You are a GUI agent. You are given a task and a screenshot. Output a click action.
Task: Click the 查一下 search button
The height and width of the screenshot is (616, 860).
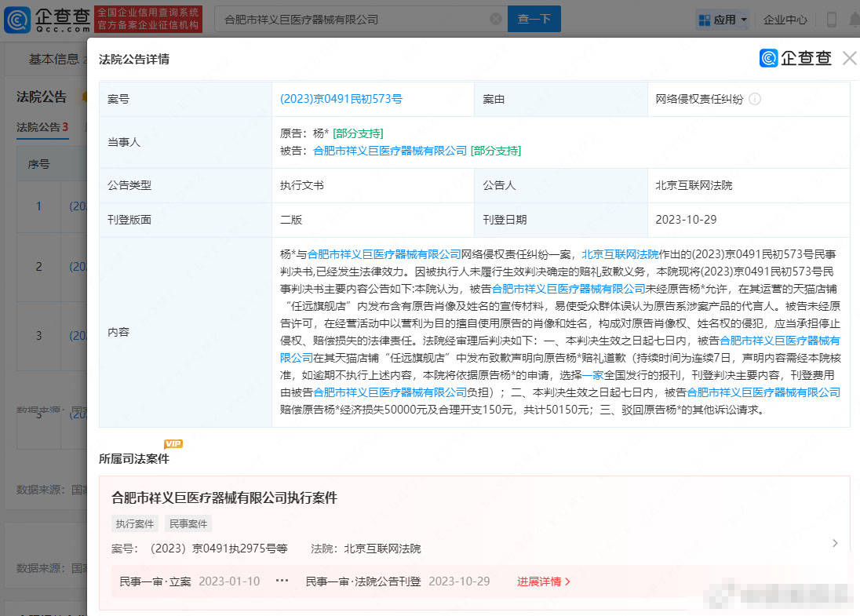pos(534,19)
